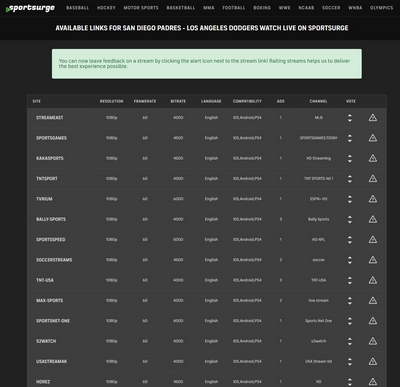The image size is (400, 387).
Task: Open the WWE section
Action: coord(284,8)
